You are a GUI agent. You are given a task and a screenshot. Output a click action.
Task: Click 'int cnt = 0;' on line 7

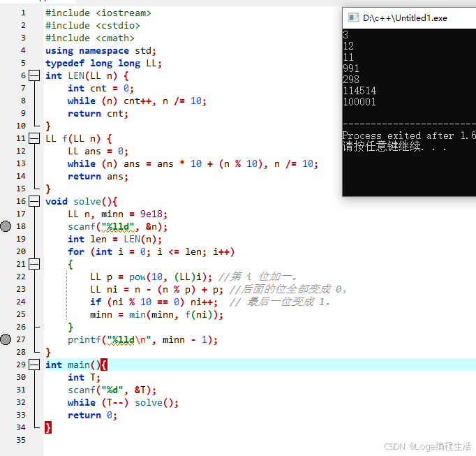101,89
